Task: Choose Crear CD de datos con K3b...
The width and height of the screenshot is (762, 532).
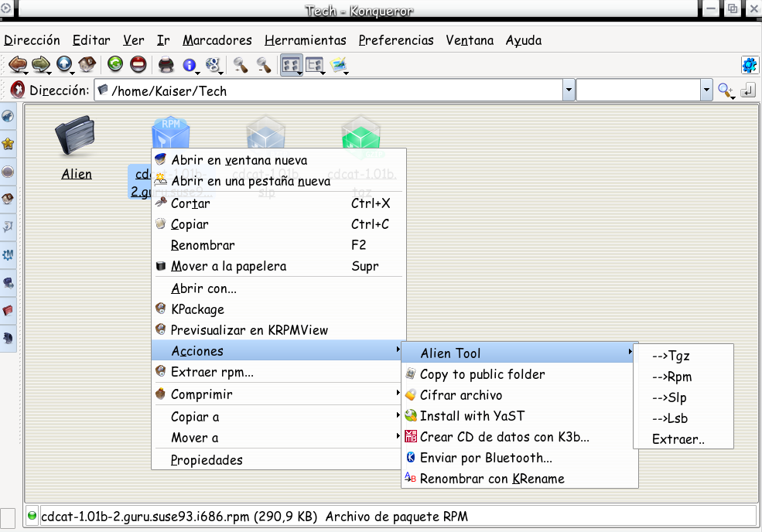Action: pyautogui.click(x=518, y=436)
